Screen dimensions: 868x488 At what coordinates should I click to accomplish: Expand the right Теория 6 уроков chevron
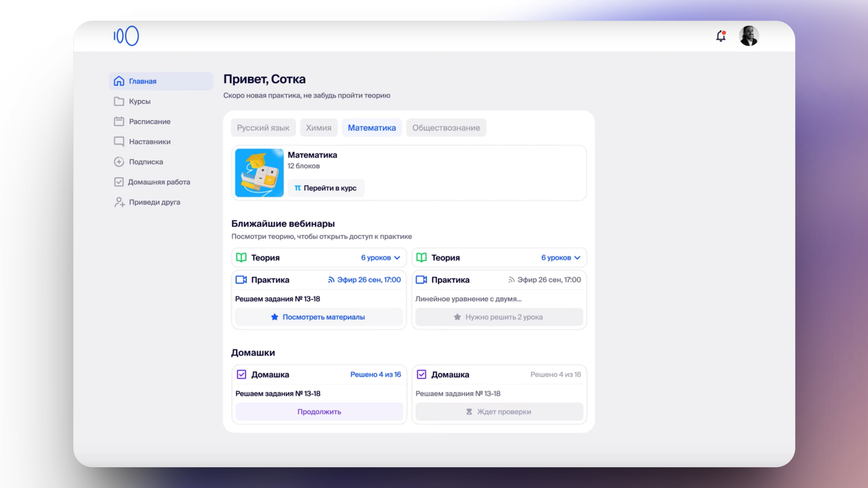click(577, 258)
